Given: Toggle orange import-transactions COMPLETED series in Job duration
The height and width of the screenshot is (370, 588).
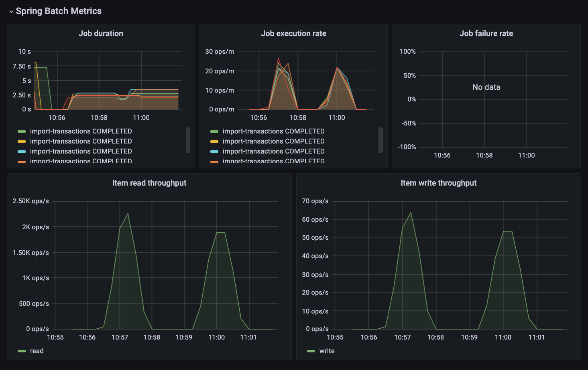Looking at the screenshot, I should (81, 161).
